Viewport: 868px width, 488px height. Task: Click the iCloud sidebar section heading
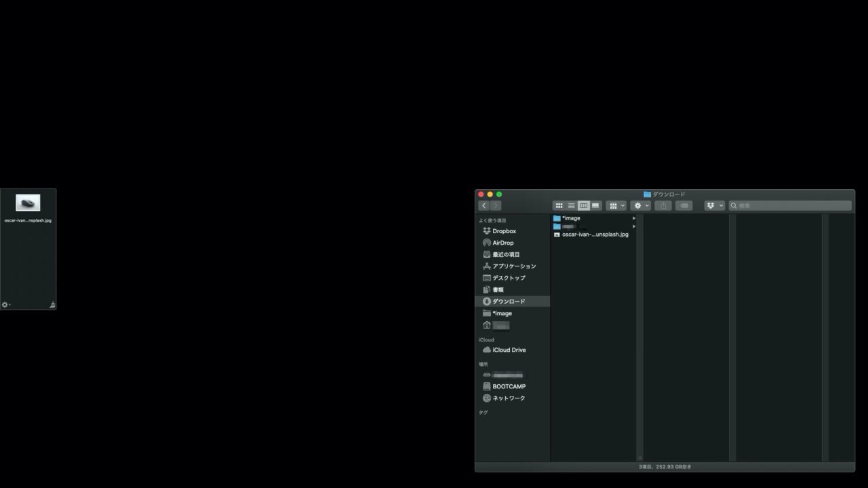coord(486,340)
